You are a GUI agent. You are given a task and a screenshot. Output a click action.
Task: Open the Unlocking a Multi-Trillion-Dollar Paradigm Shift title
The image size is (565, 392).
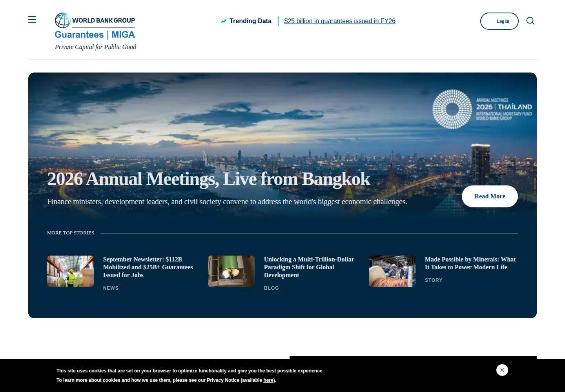[309, 267]
